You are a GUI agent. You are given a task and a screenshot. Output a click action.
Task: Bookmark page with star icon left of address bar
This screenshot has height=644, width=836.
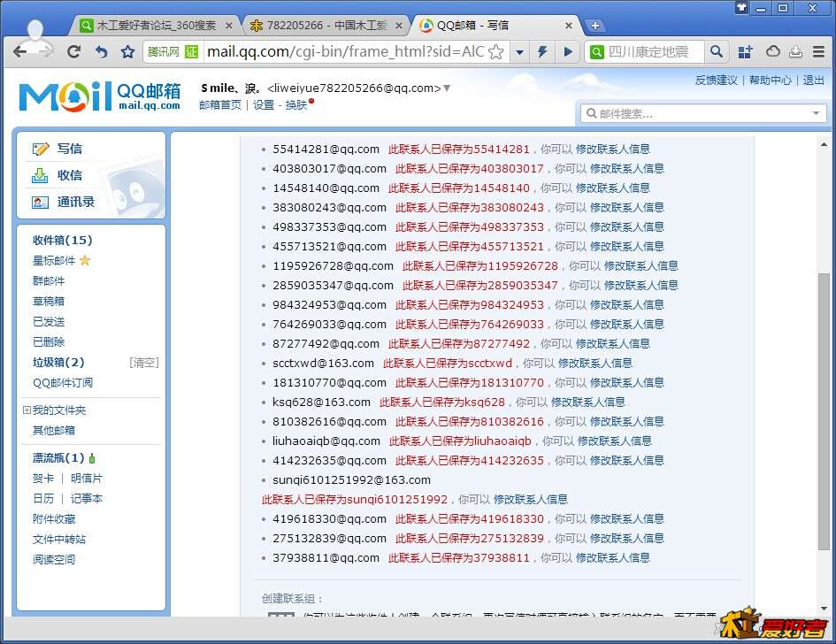click(x=127, y=51)
